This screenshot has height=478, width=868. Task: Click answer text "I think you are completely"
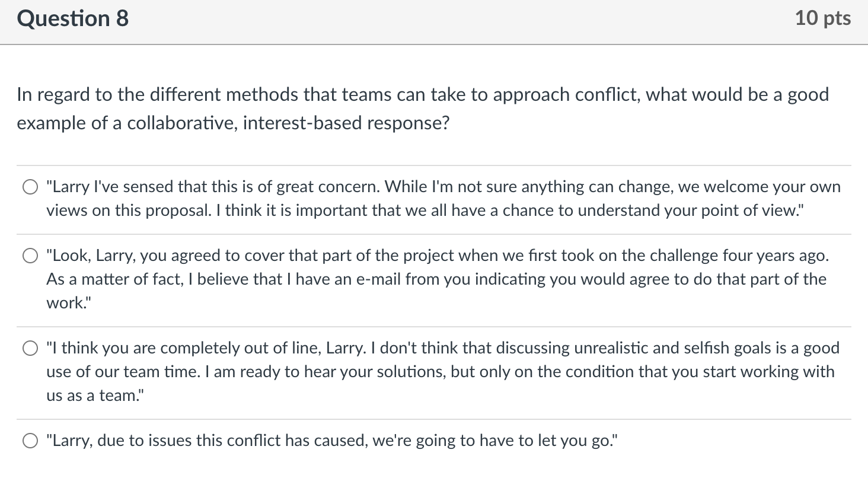tap(443, 348)
